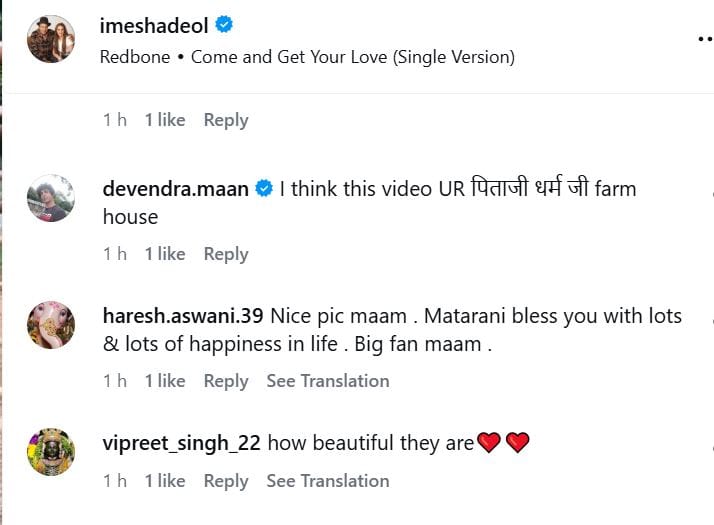Image resolution: width=714 pixels, height=525 pixels.
Task: Click the vipreet_singh_22 username
Action: pyautogui.click(x=182, y=442)
